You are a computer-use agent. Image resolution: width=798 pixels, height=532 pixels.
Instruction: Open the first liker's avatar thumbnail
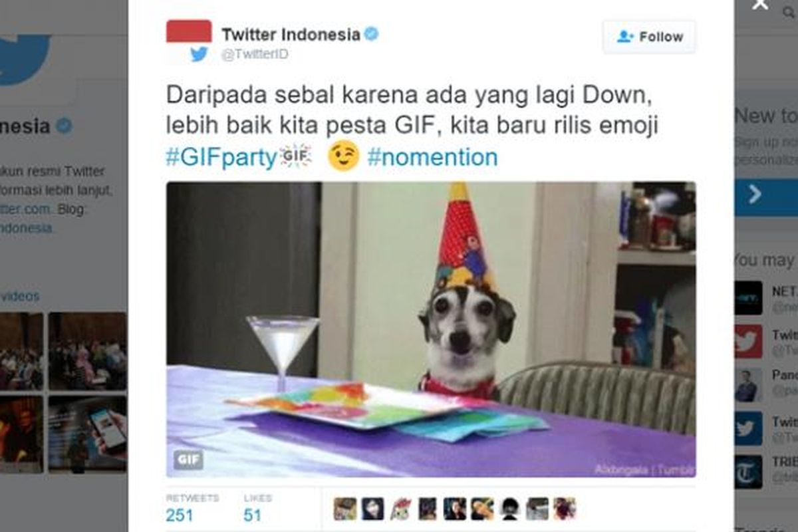click(345, 509)
